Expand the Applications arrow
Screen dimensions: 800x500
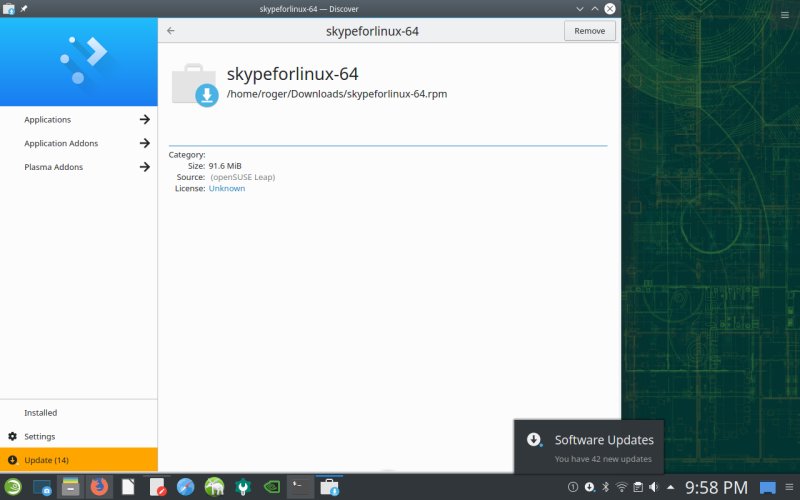[x=145, y=119]
